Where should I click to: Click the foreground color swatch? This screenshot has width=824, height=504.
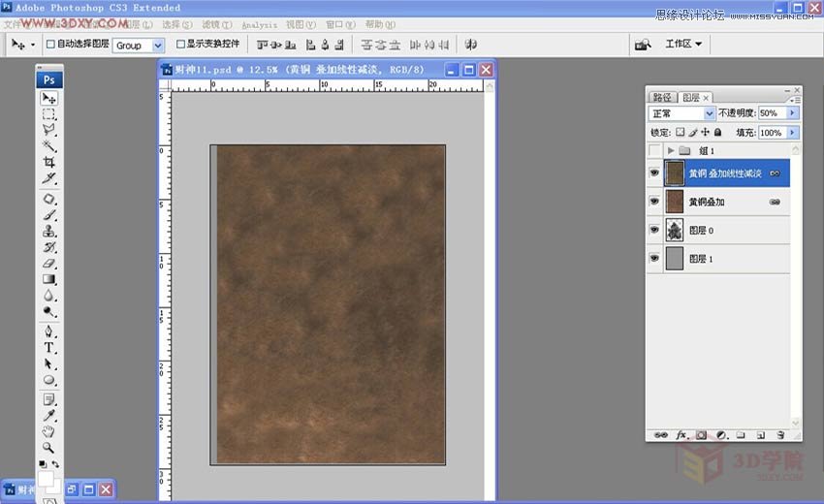coord(46,478)
